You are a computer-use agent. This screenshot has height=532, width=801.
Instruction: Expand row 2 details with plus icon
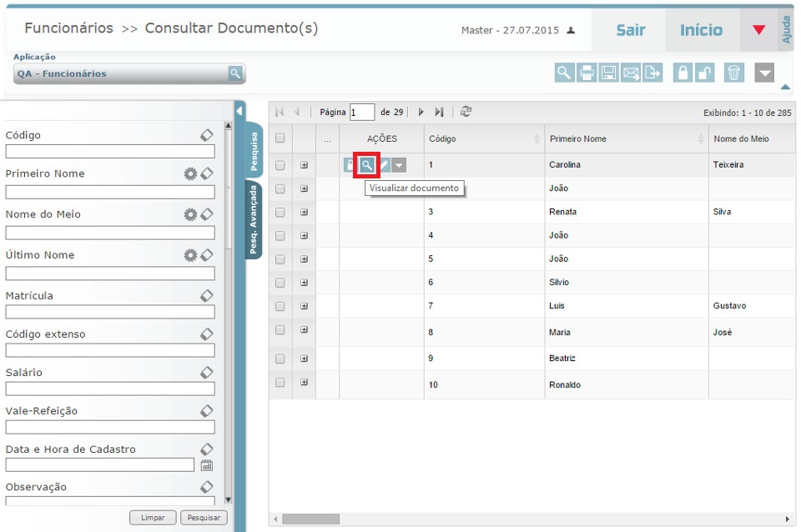pos(304,188)
